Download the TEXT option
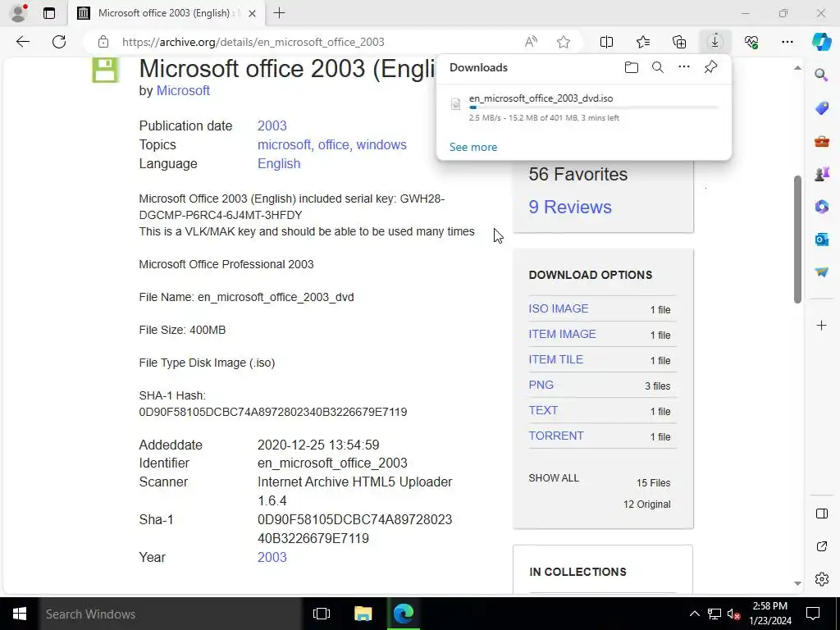 (543, 410)
